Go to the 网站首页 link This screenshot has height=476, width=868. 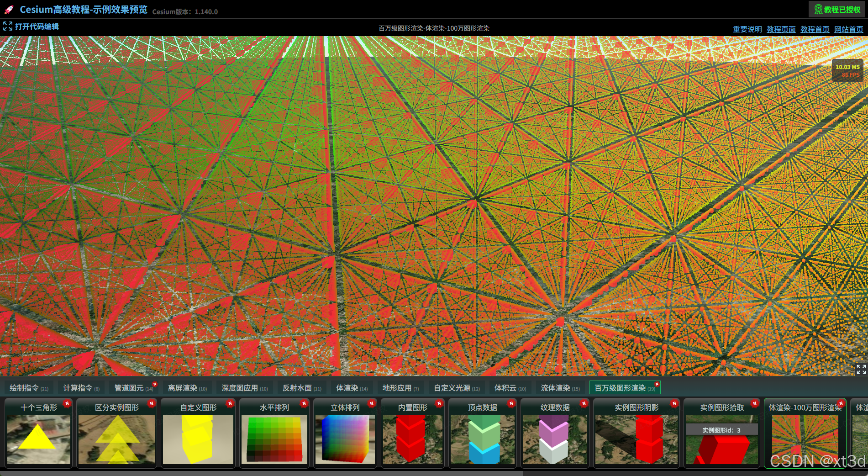[x=849, y=29]
